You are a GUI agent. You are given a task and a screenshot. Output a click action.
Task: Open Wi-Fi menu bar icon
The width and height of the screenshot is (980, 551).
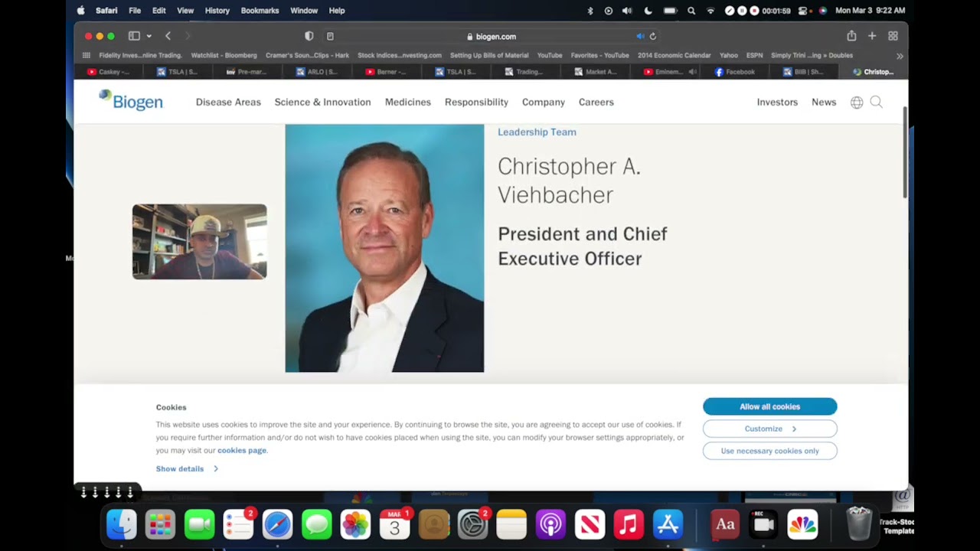coord(710,11)
